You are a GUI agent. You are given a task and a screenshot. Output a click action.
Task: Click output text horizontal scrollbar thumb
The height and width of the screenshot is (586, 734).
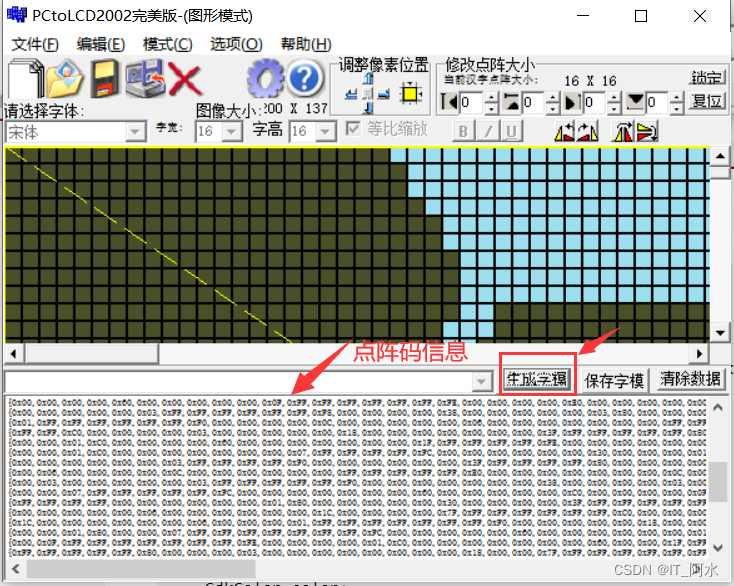(x=141, y=569)
